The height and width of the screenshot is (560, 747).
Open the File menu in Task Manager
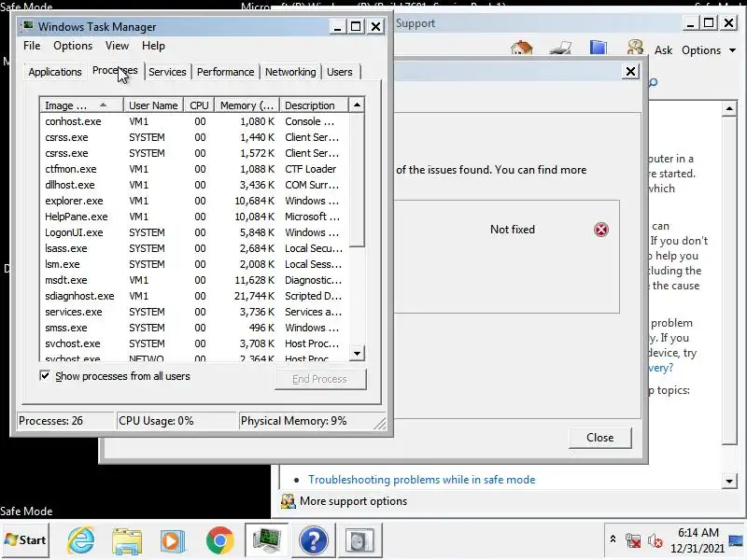32,46
